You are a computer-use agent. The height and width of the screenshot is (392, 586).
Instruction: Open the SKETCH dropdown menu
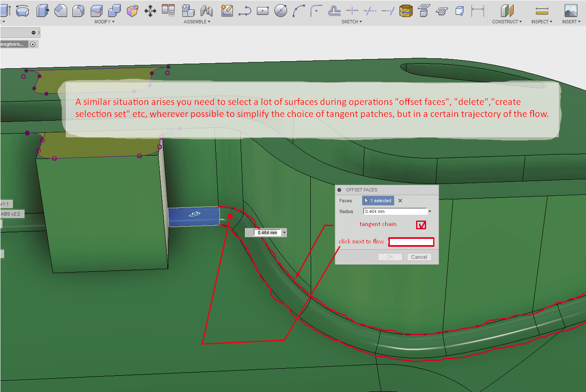[x=352, y=22]
